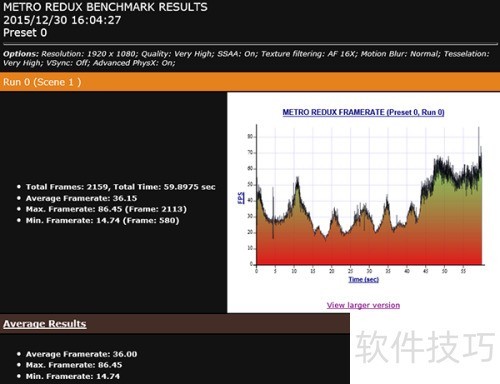This screenshot has width=500, height=384.
Task: Click the Very High; VSync: Off options line
Action: [x=89, y=63]
